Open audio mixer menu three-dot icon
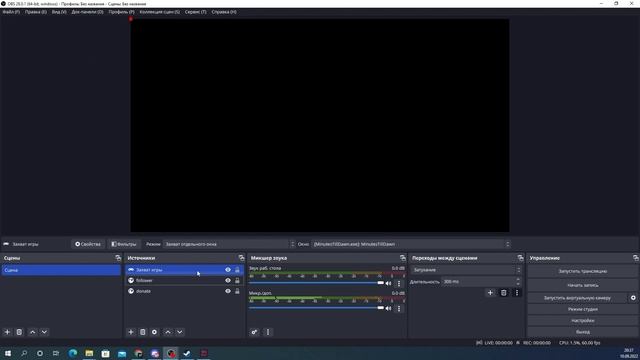The height and width of the screenshot is (360, 640). pyautogui.click(x=268, y=332)
